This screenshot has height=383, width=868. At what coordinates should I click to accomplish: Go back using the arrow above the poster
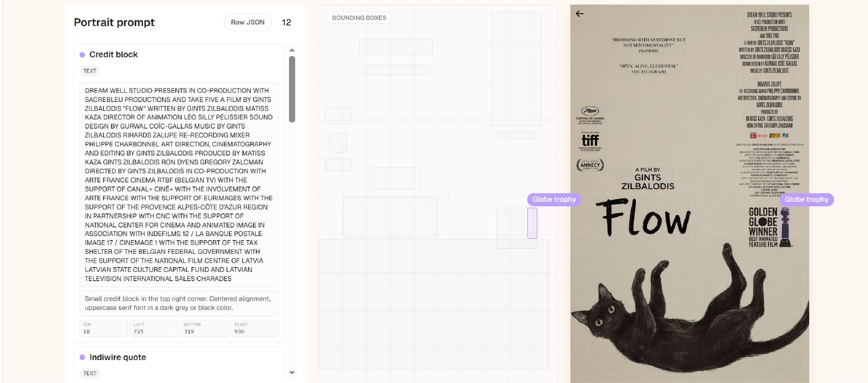580,14
